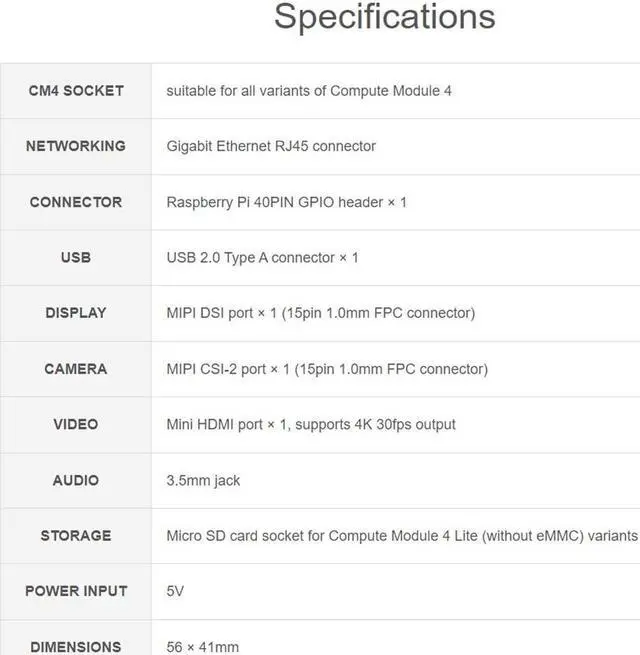Click the Mini HDMI port description
The height and width of the screenshot is (655, 640).
(311, 424)
